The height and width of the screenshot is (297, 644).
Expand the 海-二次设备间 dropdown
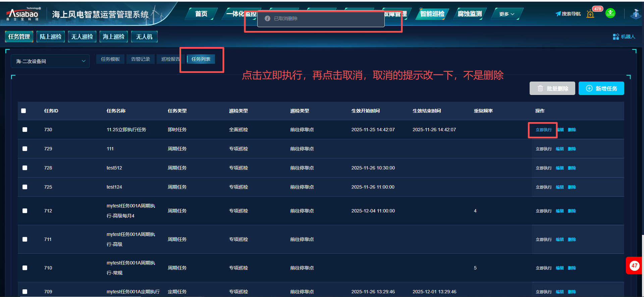click(50, 61)
